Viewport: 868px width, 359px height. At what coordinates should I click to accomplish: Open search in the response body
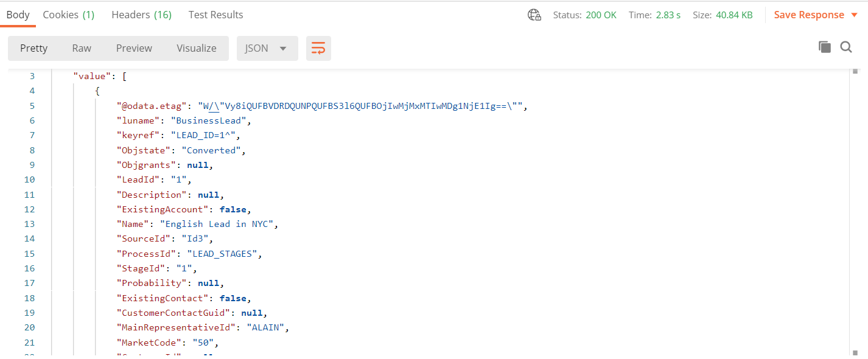pos(846,47)
